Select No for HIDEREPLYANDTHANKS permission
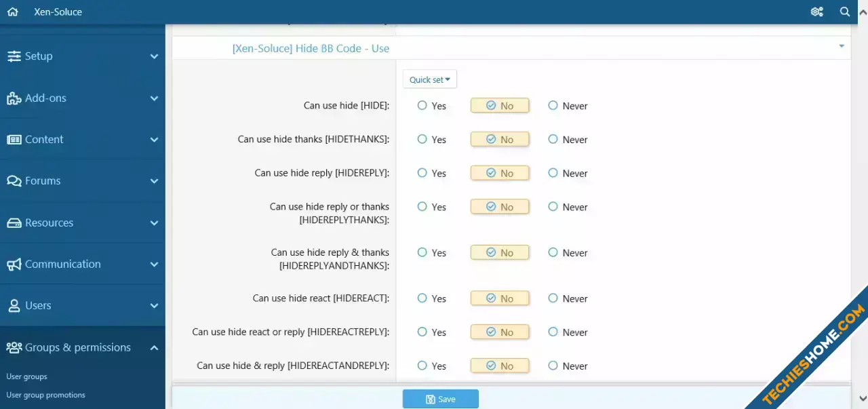The width and height of the screenshot is (868, 409). point(500,252)
